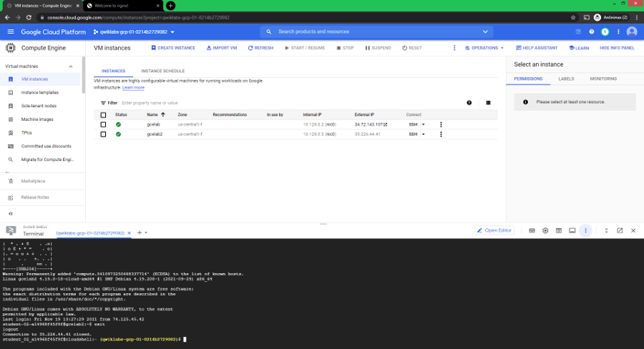Open the Google Cloud navigation hamburger menu
644x349 pixels.
pos(11,31)
